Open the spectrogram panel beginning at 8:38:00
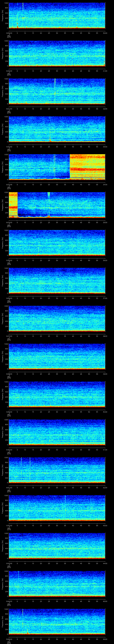Viewport: 114px width, 644px height. point(57,356)
